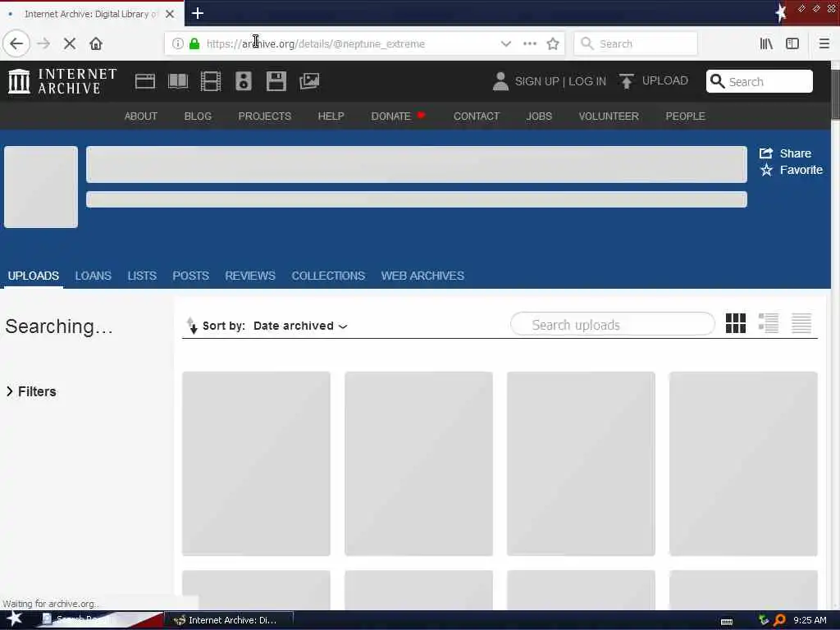Screen dimensions: 840x630
Task: Go to Internet Archive logo home
Action: coord(62,81)
